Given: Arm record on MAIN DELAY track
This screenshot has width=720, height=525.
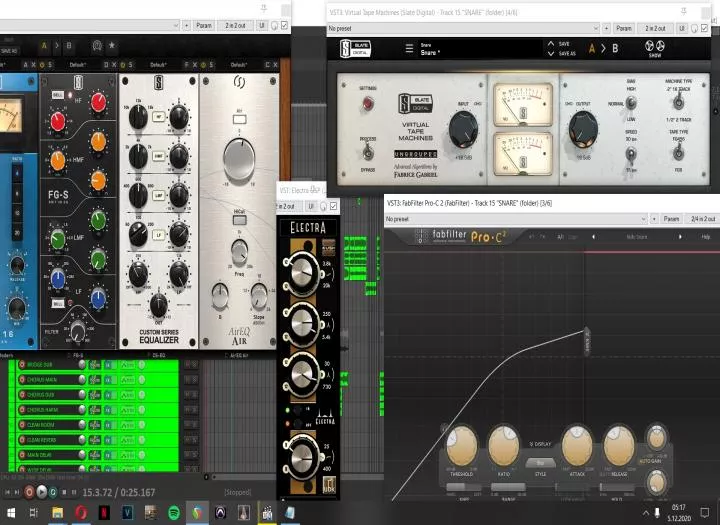Looking at the screenshot, I should [22, 455].
